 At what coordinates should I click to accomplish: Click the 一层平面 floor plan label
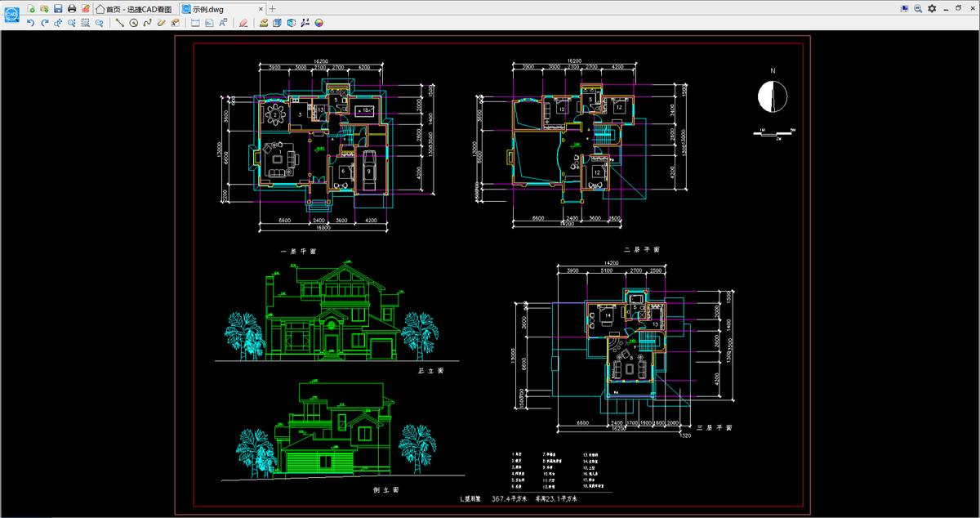(x=299, y=252)
